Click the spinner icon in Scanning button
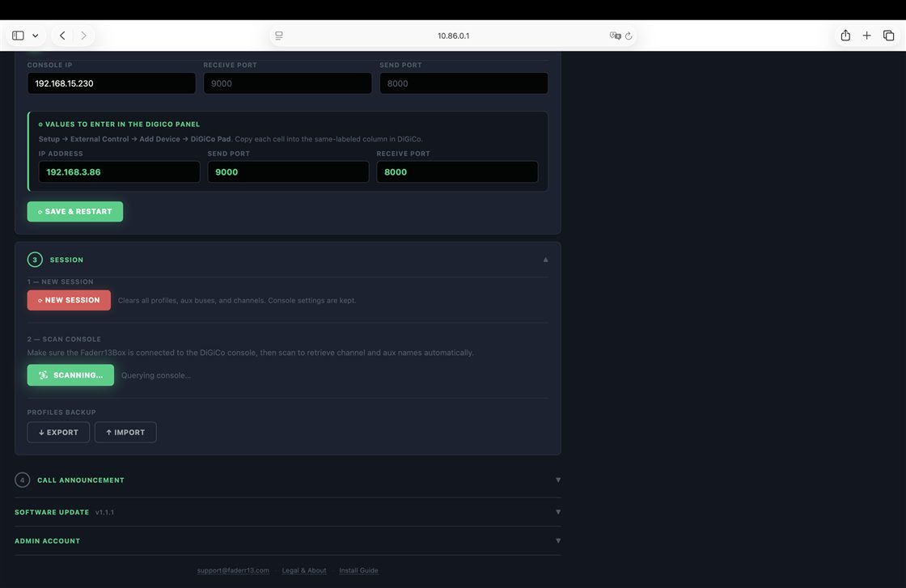 click(x=44, y=375)
